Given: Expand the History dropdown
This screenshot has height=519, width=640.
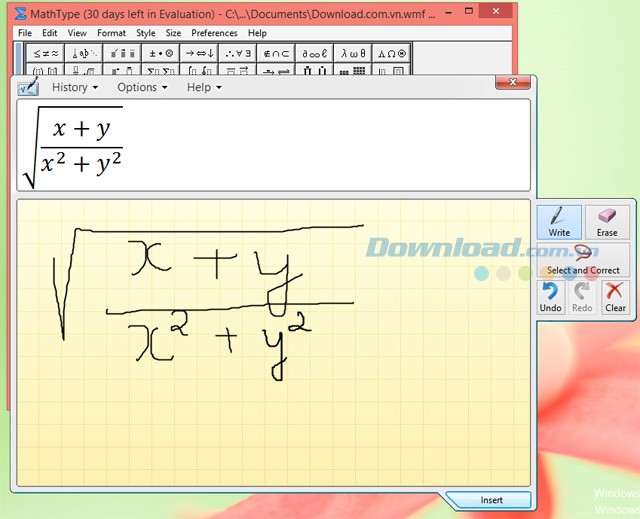Looking at the screenshot, I should click(75, 87).
